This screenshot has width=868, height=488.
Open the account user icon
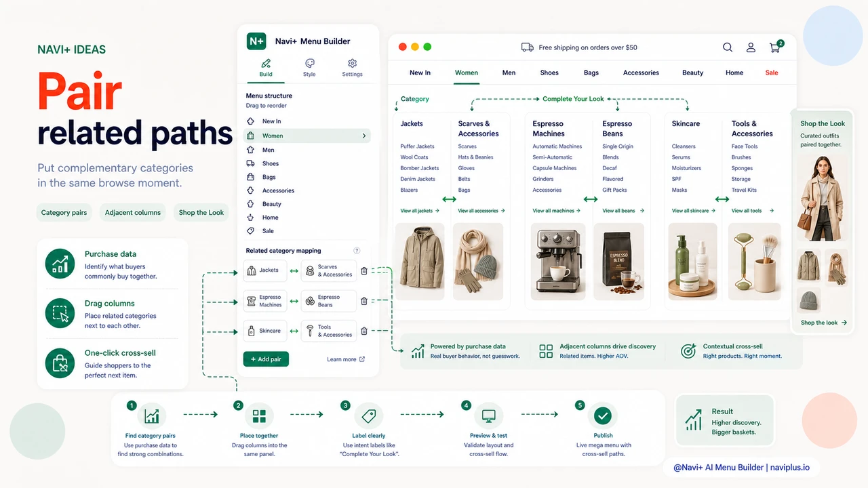(x=751, y=47)
